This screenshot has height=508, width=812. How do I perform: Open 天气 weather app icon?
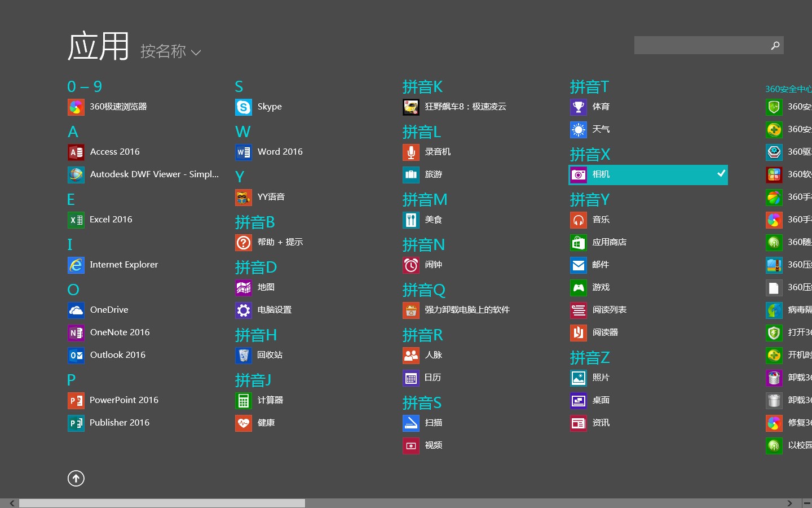(x=579, y=129)
